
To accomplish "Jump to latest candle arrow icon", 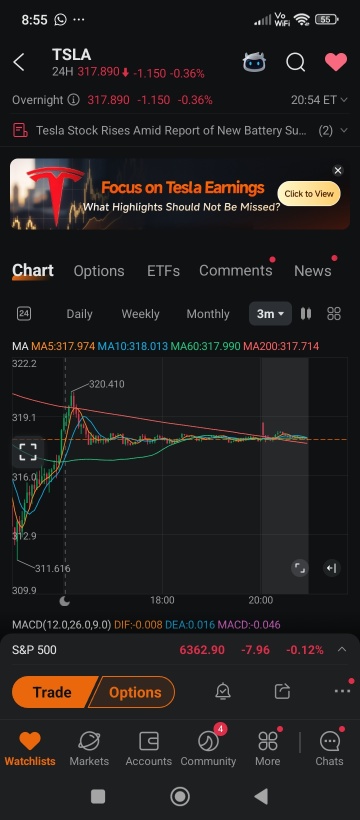I will coord(332,568).
